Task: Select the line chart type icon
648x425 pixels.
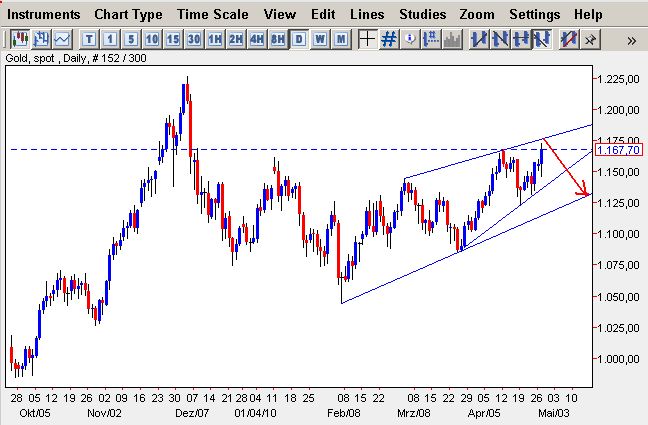Action: pos(63,40)
